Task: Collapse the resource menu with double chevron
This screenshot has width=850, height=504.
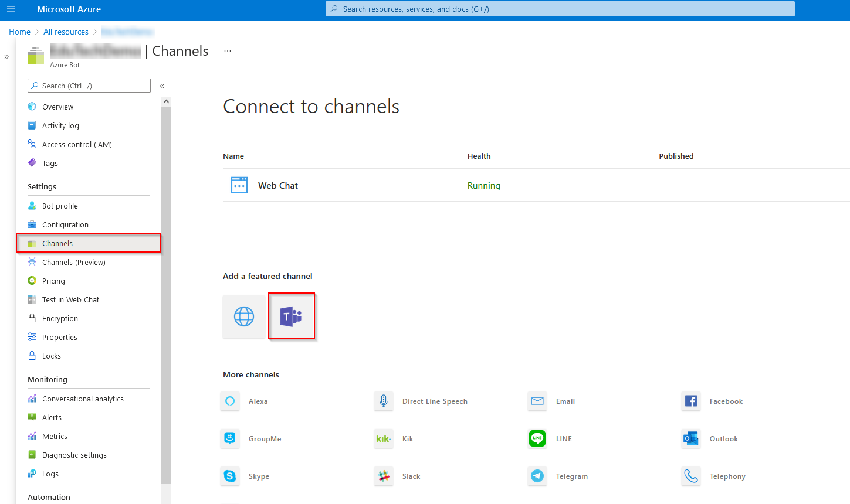Action: [162, 86]
